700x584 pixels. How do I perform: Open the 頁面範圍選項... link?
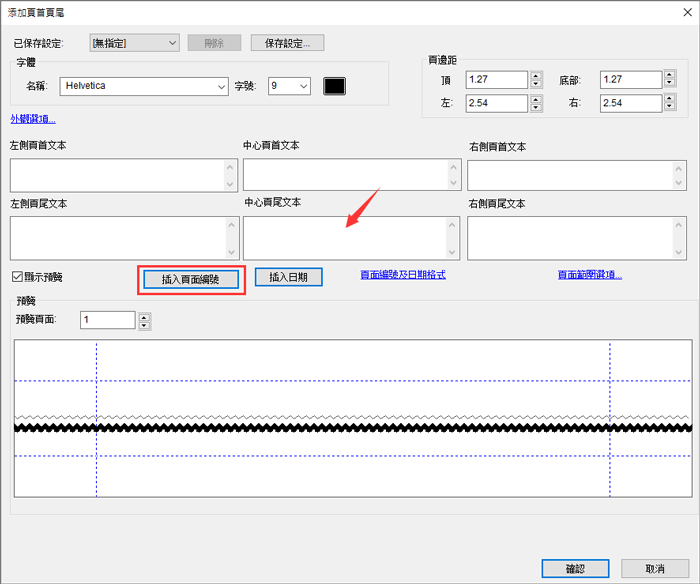[589, 275]
